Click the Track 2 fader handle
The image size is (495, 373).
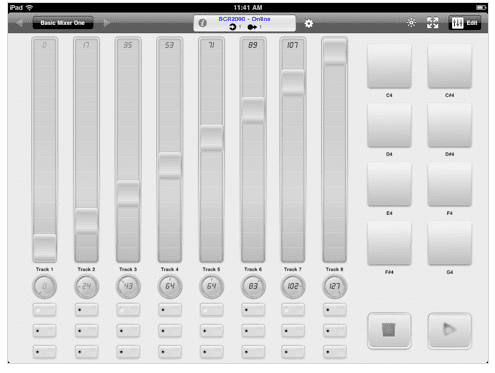pos(86,221)
